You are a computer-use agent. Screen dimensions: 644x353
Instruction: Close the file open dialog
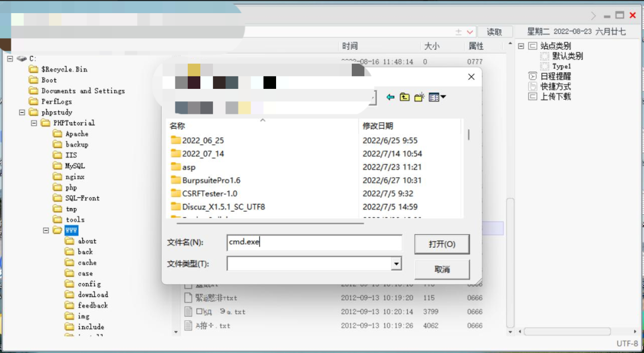pyautogui.click(x=471, y=77)
